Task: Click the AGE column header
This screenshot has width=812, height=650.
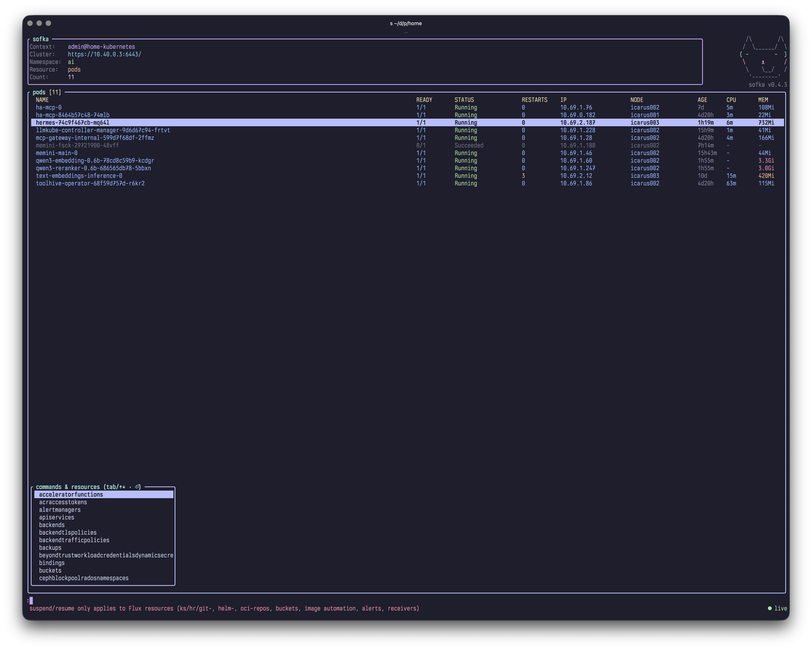Action: (x=702, y=100)
